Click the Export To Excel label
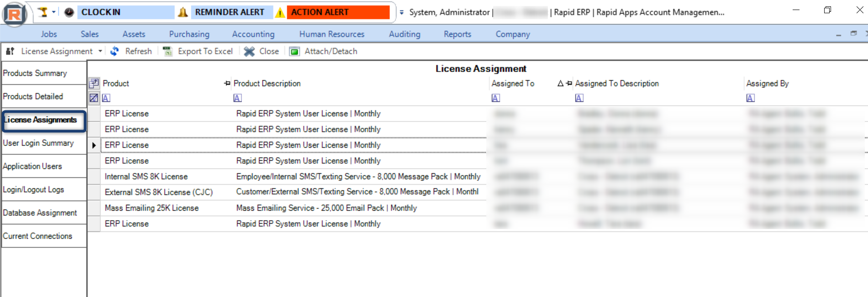868x297 pixels. (x=205, y=51)
